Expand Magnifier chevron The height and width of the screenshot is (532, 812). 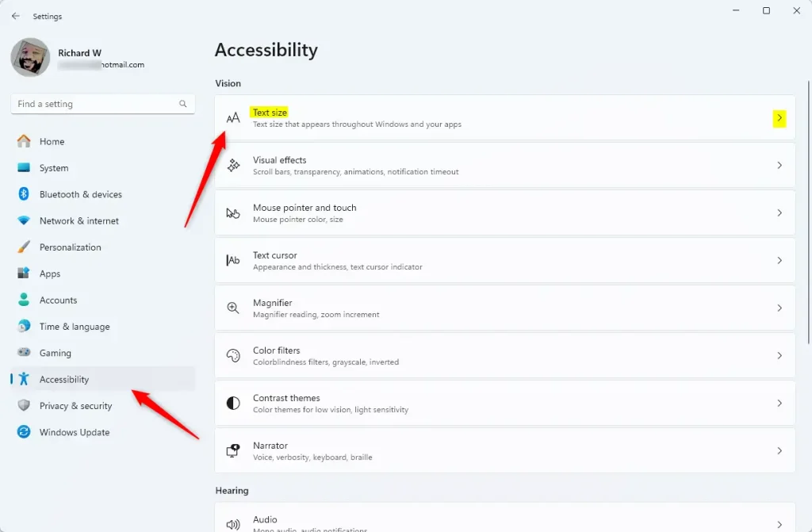pos(779,308)
